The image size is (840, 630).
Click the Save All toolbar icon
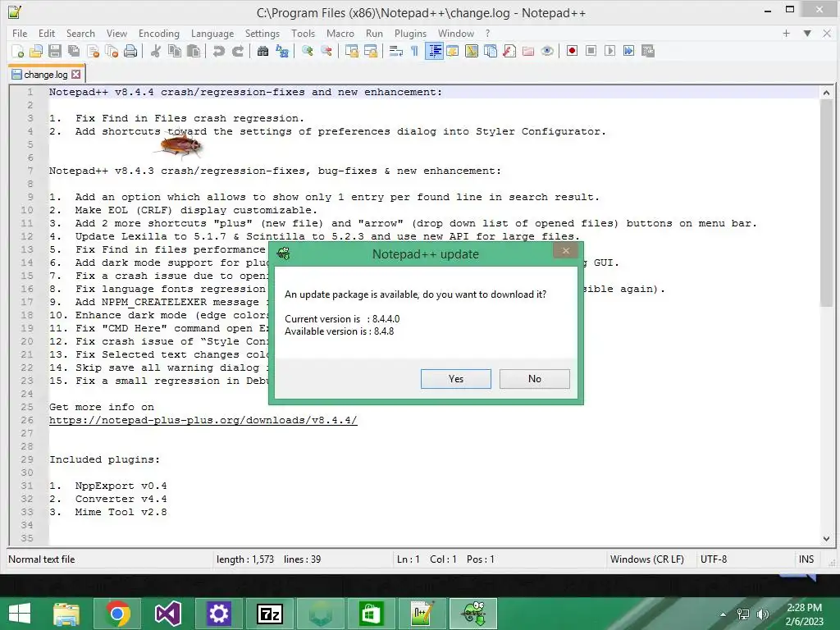74,51
